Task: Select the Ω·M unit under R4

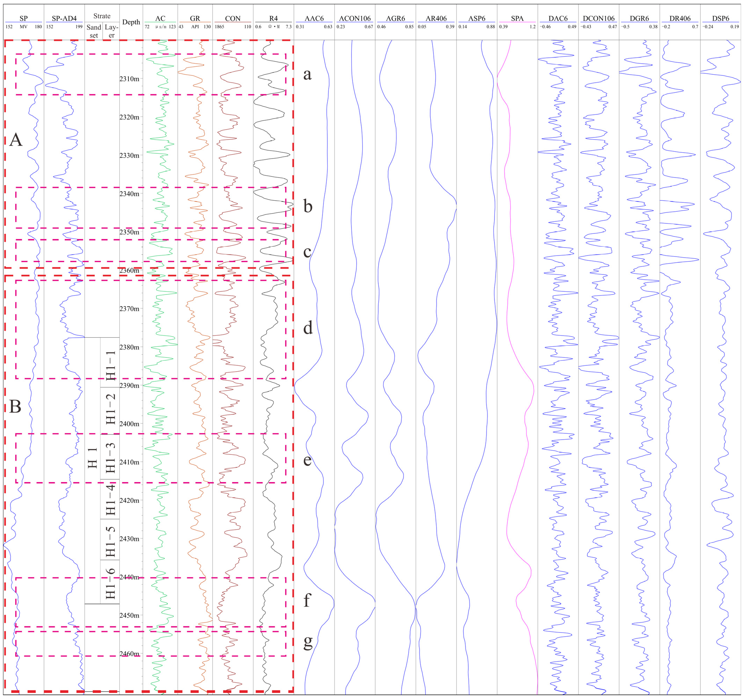Action: tap(274, 27)
